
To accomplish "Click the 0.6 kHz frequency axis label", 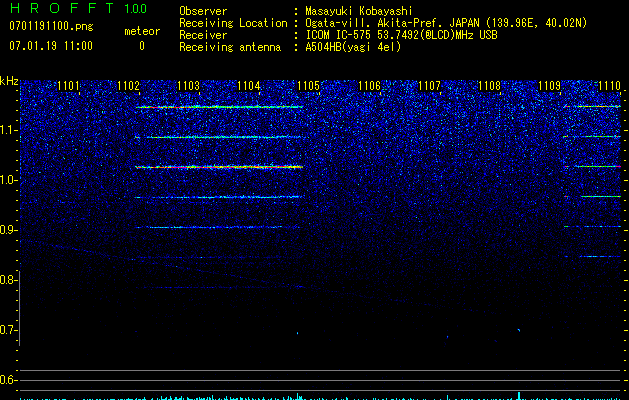I will [x=8, y=380].
